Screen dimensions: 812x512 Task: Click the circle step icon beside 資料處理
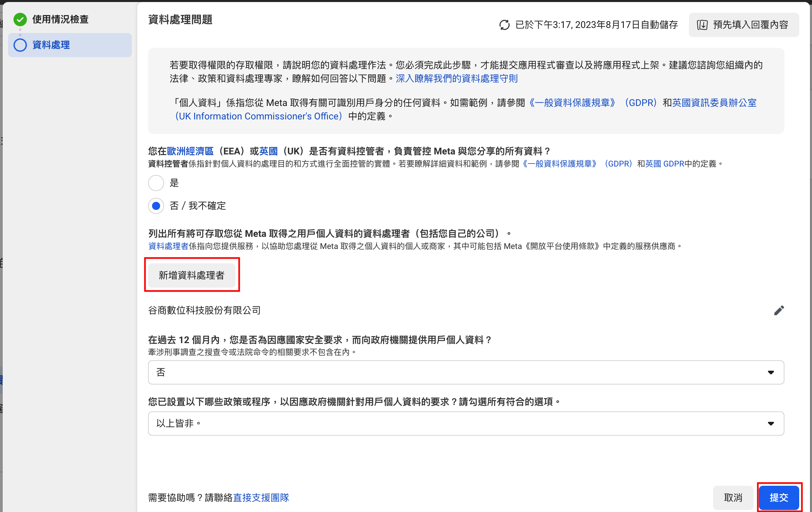pyautogui.click(x=20, y=45)
